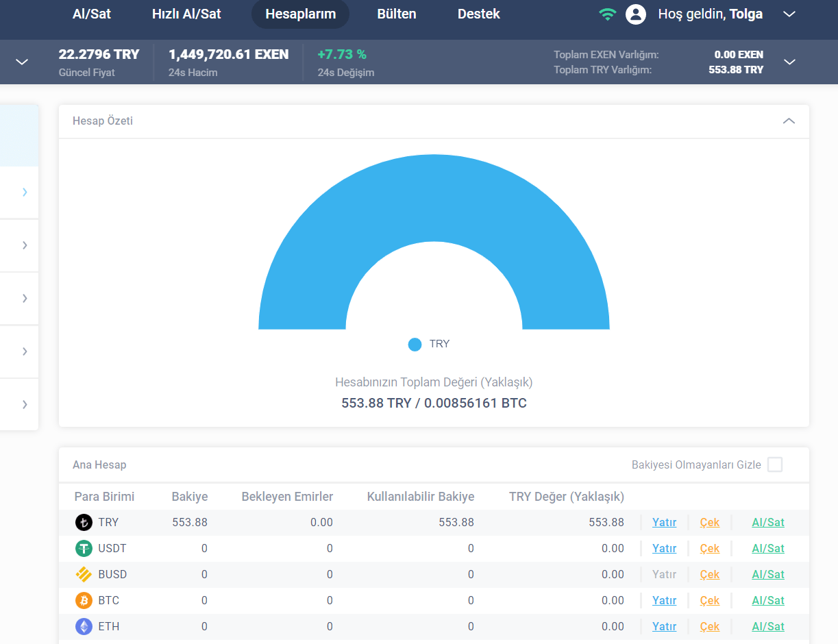Expand the price ticker chevron at left

tap(22, 62)
